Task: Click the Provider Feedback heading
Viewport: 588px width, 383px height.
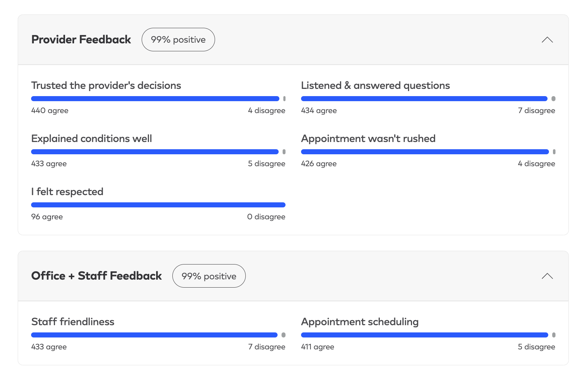Action: coord(81,39)
